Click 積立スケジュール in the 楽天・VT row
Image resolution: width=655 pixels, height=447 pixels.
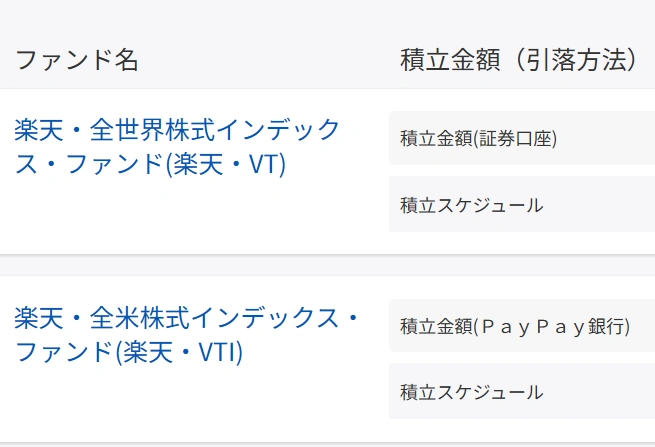coord(471,205)
